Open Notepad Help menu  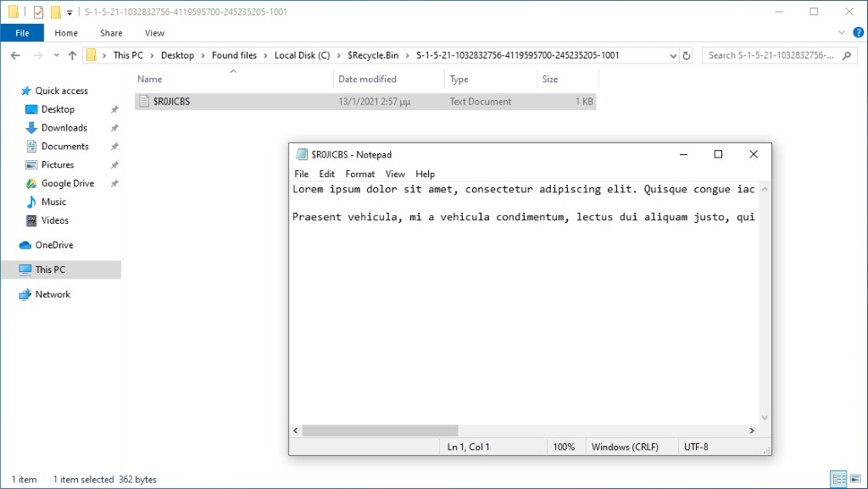(x=426, y=174)
